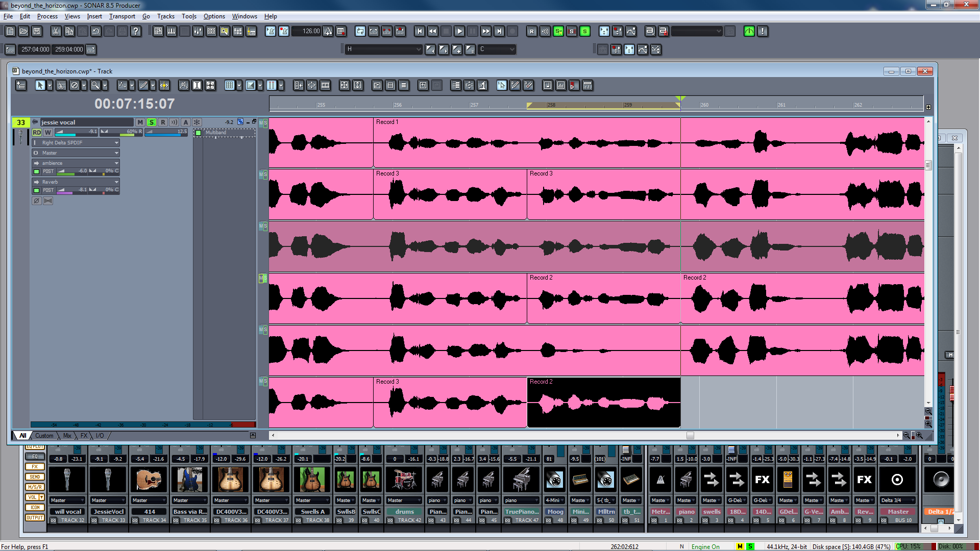Click the audio engine power button
Viewport: 980px width, 551px height.
[749, 31]
